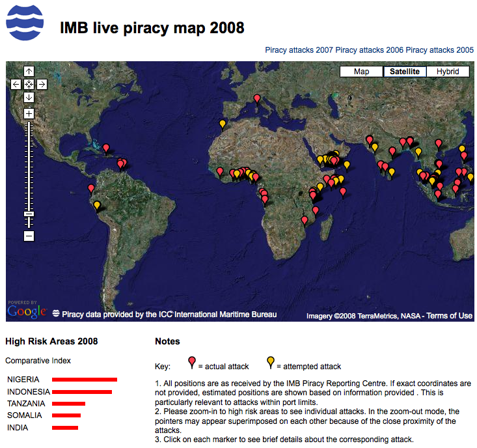Viewport: 477px width, 448px height.
Task: Switch to Map view
Action: click(x=361, y=72)
